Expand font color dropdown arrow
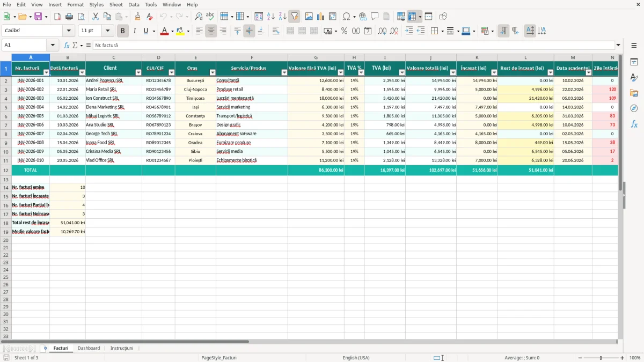The height and width of the screenshot is (362, 644). (x=172, y=31)
